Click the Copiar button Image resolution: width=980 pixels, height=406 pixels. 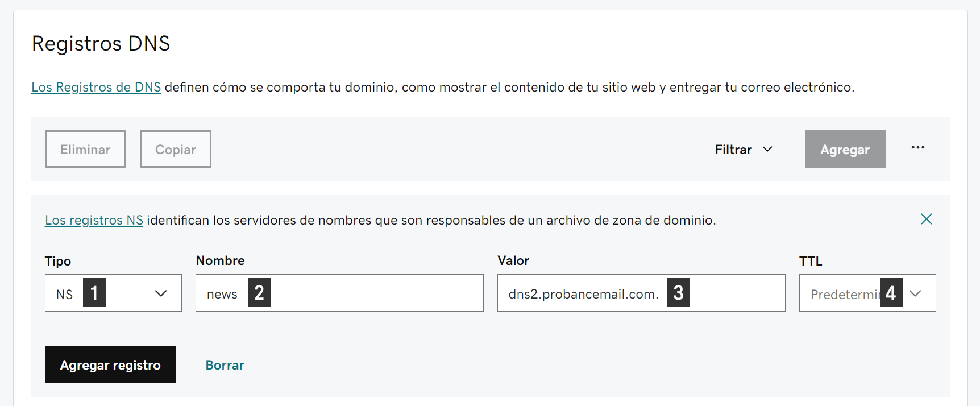tap(176, 149)
